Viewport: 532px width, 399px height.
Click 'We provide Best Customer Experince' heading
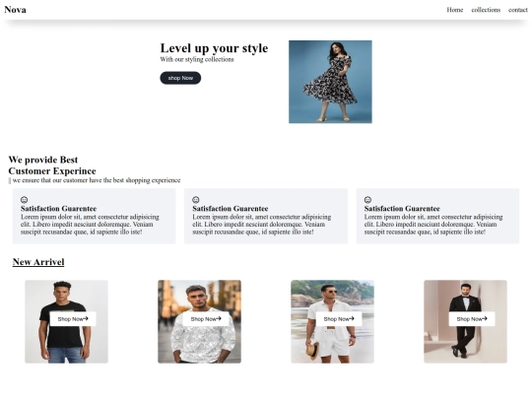52,166
